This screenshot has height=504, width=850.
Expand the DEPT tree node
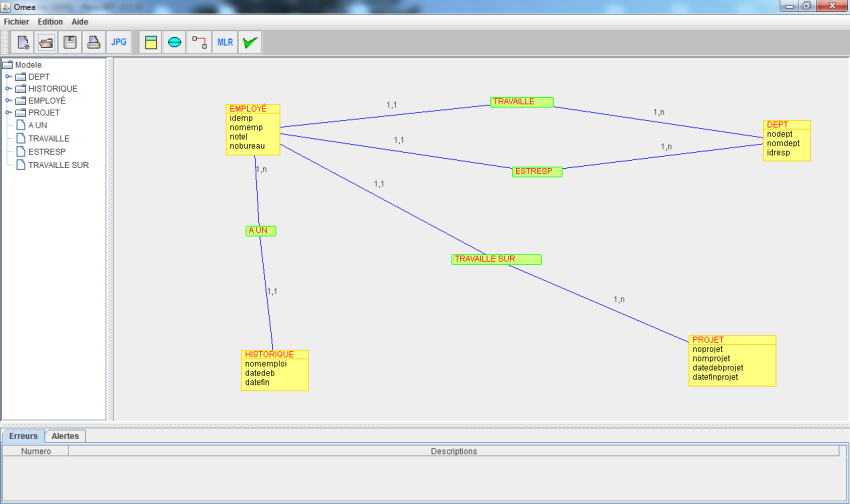[9, 77]
